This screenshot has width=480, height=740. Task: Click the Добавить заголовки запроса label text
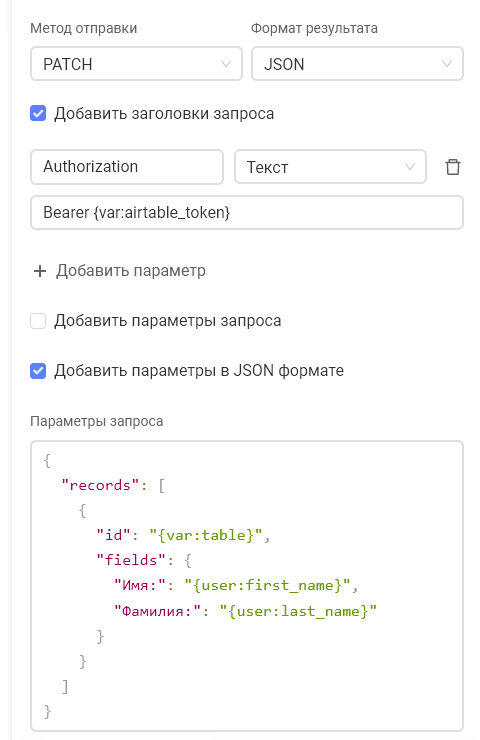pos(164,114)
